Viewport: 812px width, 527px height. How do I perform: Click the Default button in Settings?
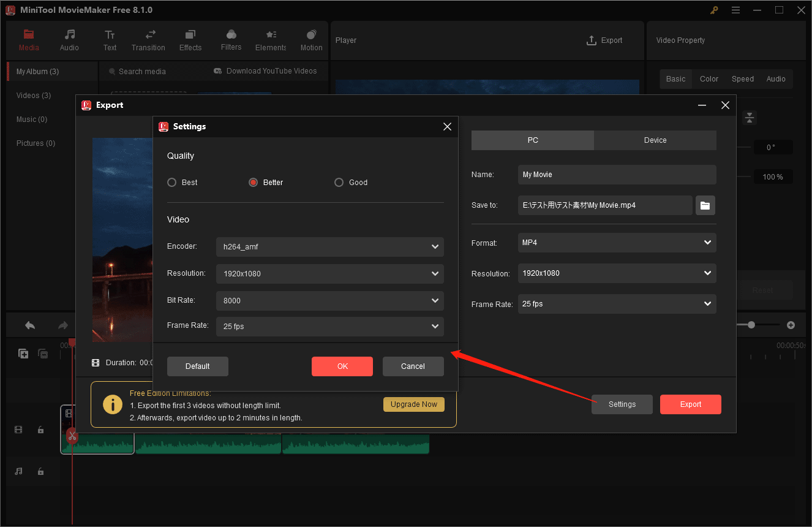198,366
